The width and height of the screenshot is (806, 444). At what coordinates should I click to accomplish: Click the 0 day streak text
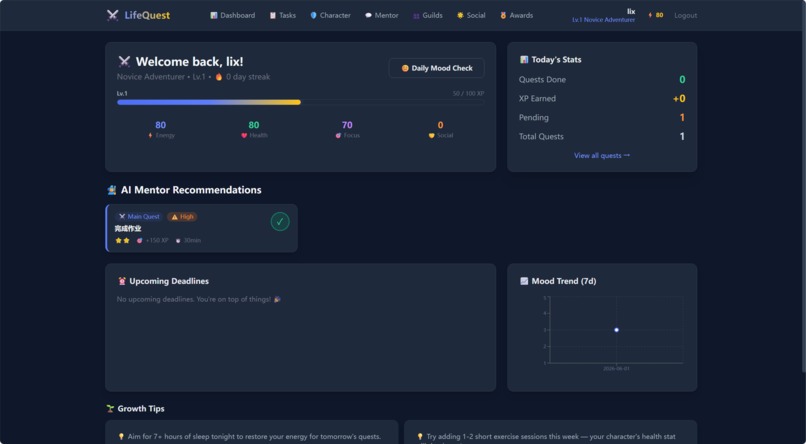[x=248, y=77]
